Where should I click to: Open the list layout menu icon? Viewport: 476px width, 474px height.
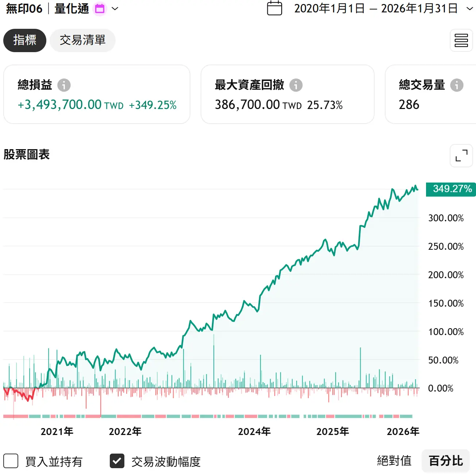coord(461,40)
